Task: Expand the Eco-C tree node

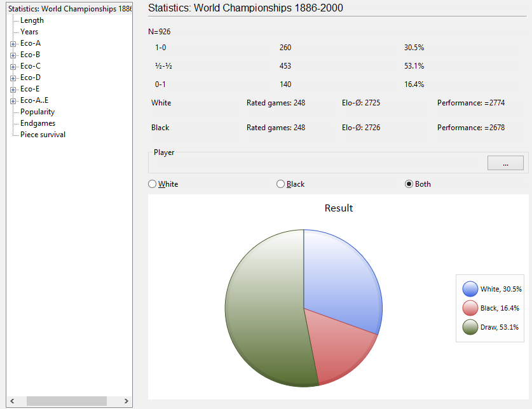Action: (13, 66)
